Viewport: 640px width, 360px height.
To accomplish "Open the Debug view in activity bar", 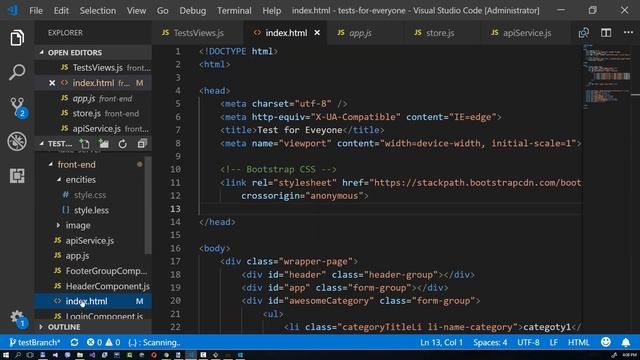I will click(17, 142).
